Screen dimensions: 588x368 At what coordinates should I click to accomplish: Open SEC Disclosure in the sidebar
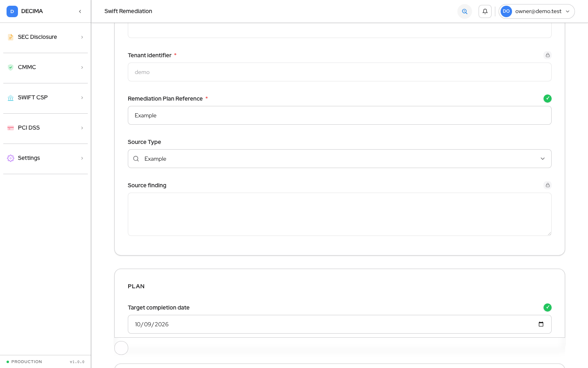click(45, 37)
